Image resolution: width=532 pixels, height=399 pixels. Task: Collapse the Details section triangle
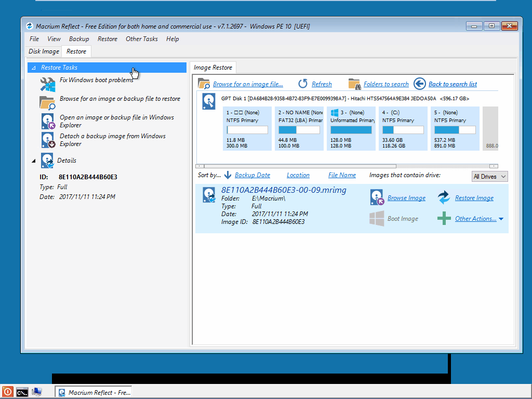(34, 161)
